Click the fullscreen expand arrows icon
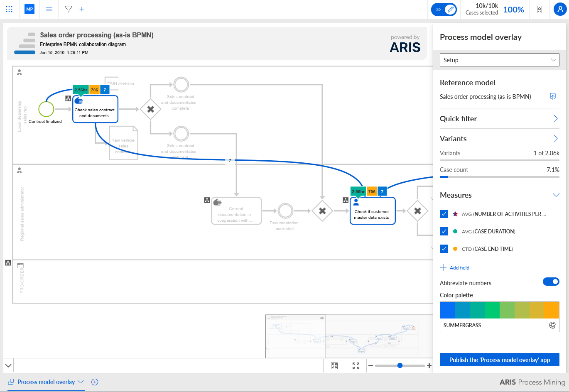 click(356, 366)
